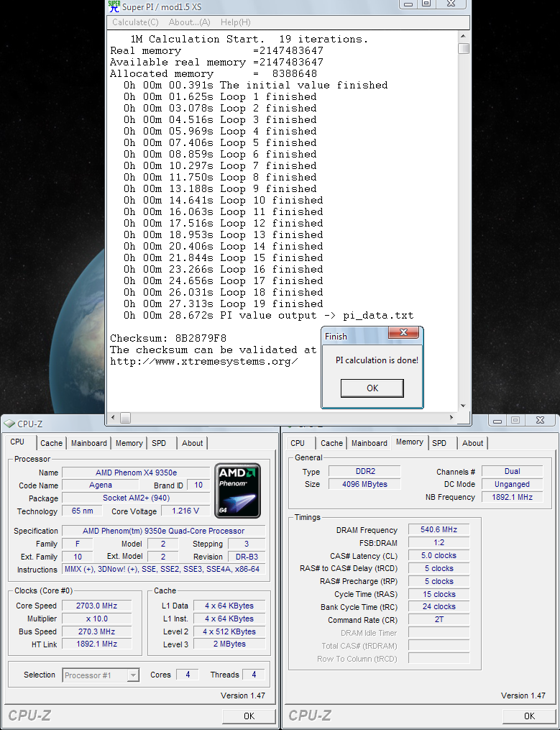The width and height of the screenshot is (560, 730).
Task: Open About tab in right CPU-Z
Action: click(472, 443)
